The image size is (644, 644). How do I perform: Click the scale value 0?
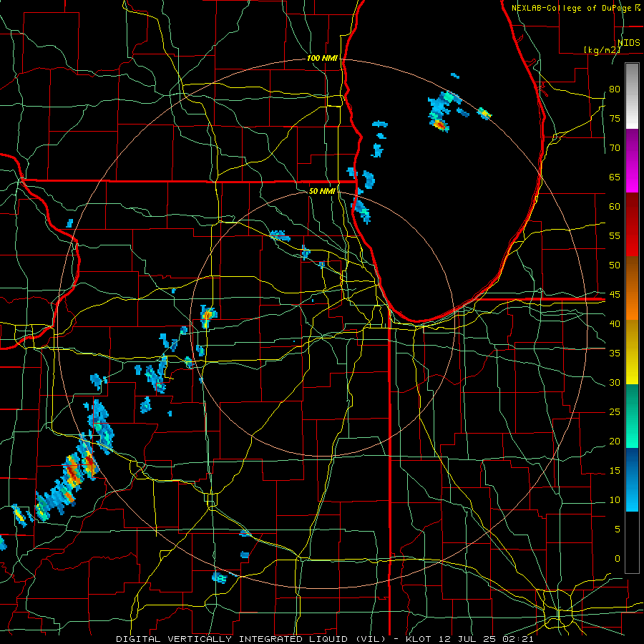618,559
